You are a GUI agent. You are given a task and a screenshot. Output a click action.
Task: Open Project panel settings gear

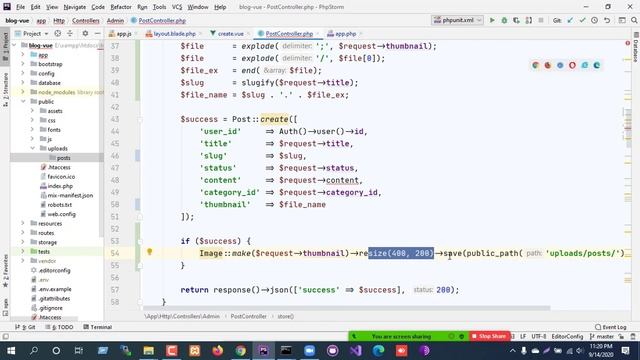click(85, 33)
